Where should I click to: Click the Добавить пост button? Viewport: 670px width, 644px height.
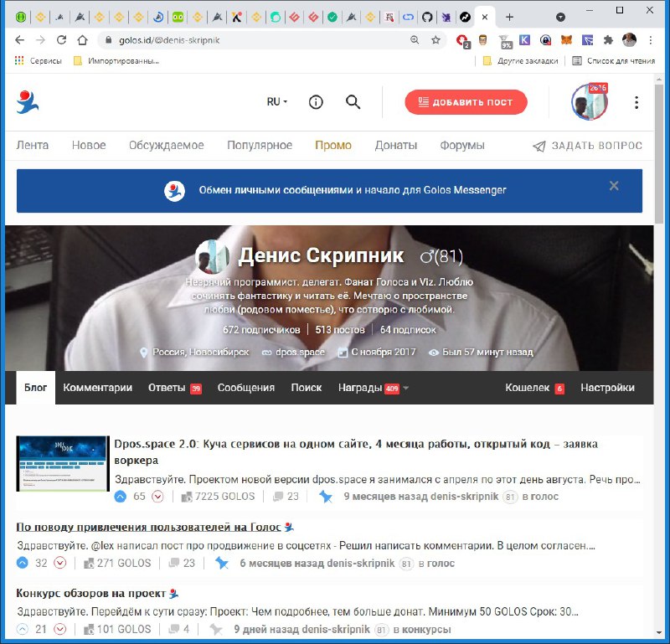point(466,102)
